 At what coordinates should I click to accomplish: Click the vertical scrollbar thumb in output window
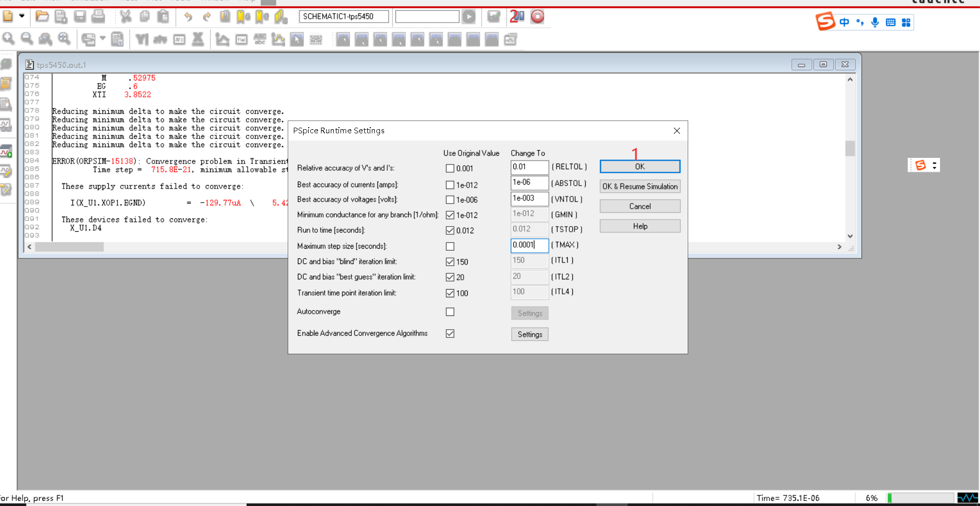(850, 148)
